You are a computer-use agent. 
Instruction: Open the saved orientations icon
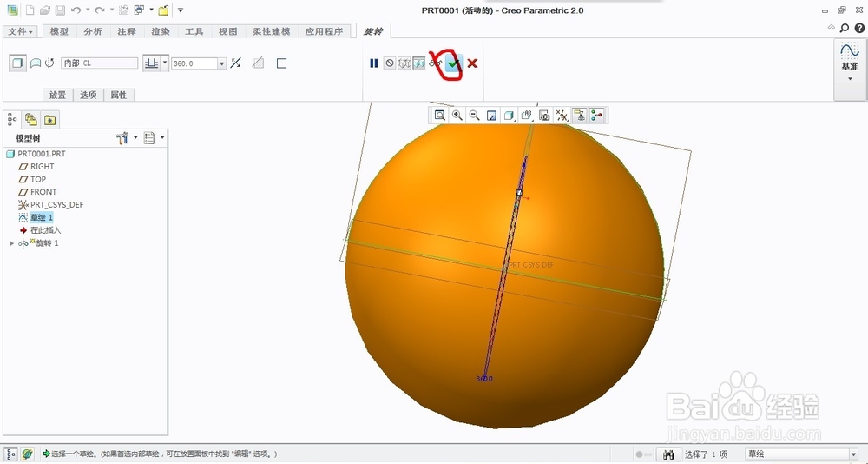pyautogui.click(x=527, y=116)
